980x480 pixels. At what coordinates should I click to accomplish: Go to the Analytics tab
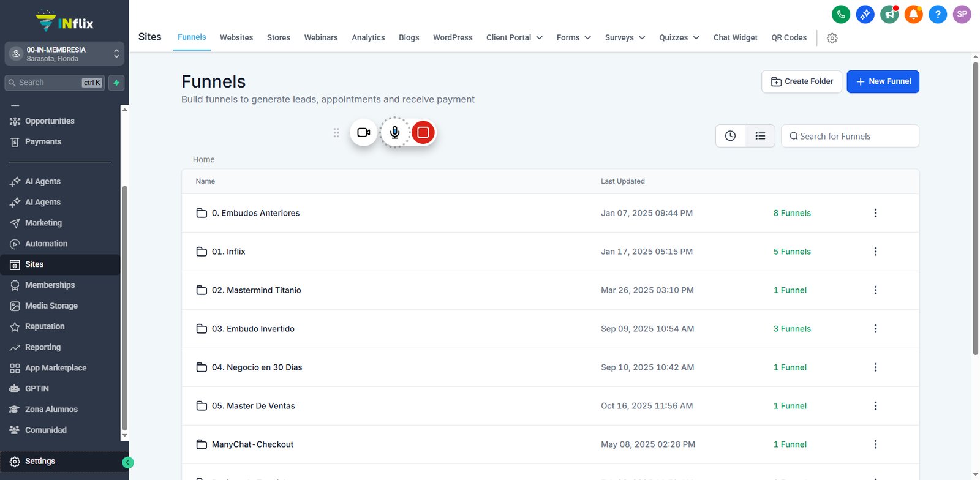(x=368, y=37)
